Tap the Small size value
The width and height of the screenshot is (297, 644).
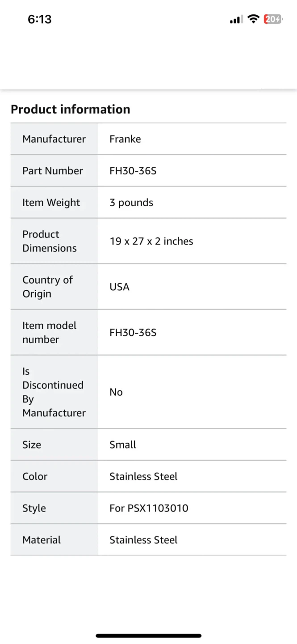(123, 445)
